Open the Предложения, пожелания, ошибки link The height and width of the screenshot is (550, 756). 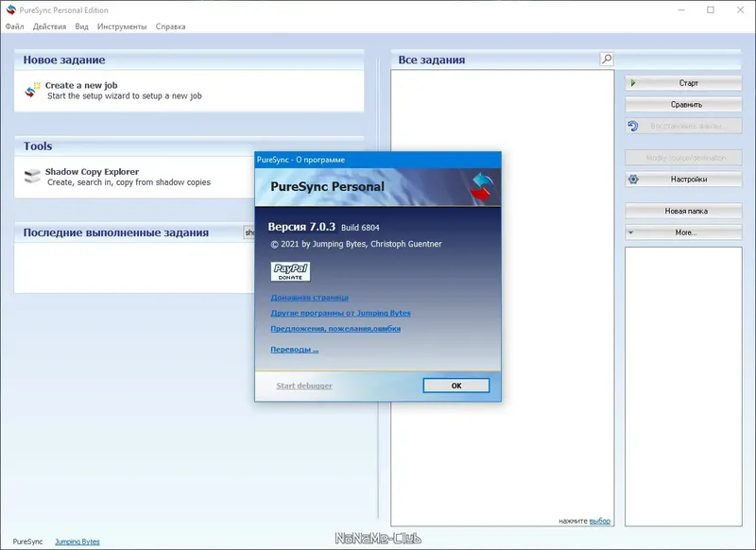tap(335, 328)
